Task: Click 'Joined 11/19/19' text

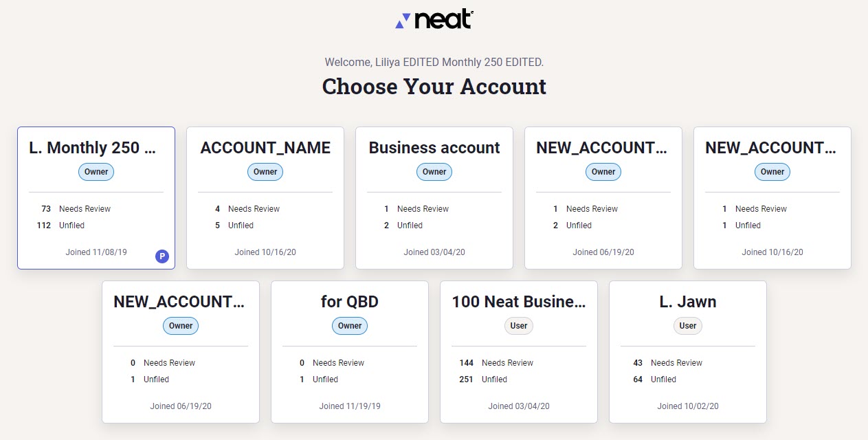Action: (x=350, y=406)
